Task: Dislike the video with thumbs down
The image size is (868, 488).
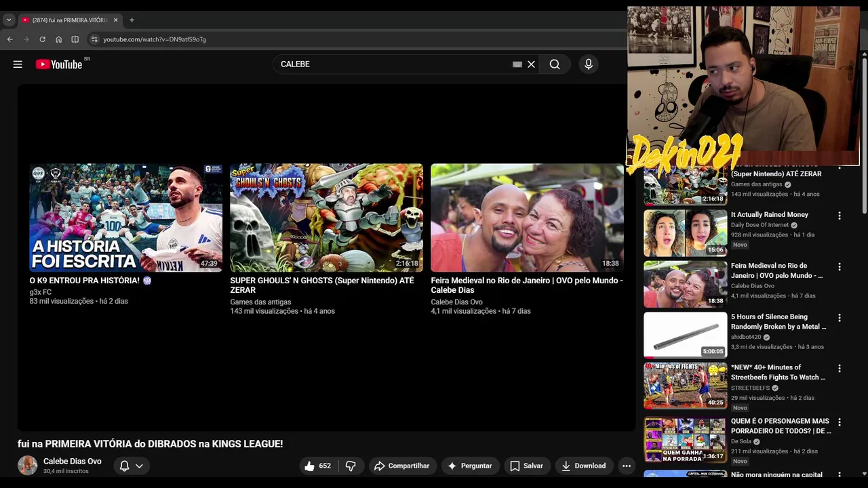Action: pyautogui.click(x=351, y=466)
